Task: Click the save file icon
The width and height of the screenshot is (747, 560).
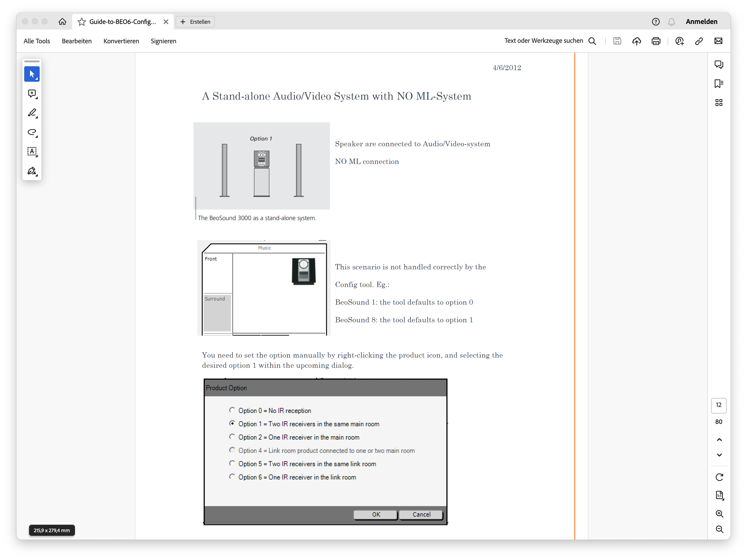Action: pyautogui.click(x=617, y=41)
